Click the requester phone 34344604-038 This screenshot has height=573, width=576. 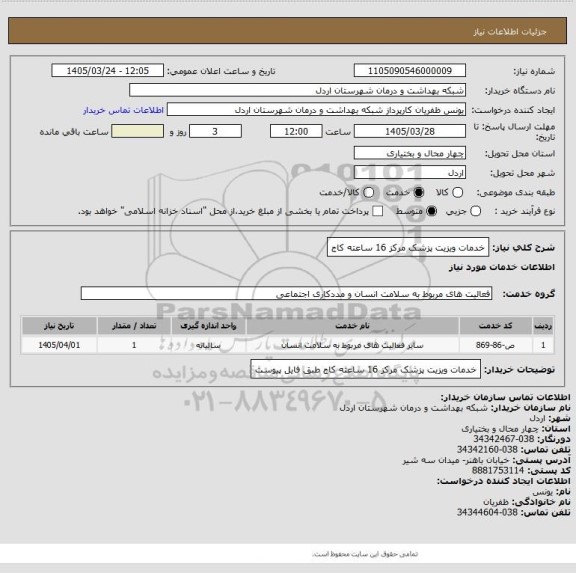pyautogui.click(x=487, y=512)
